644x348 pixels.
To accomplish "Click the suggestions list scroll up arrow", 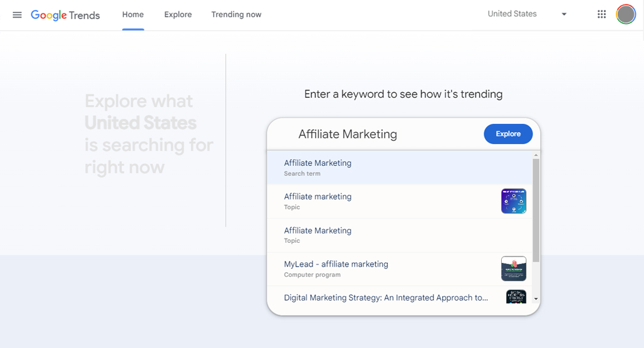I will pos(536,155).
